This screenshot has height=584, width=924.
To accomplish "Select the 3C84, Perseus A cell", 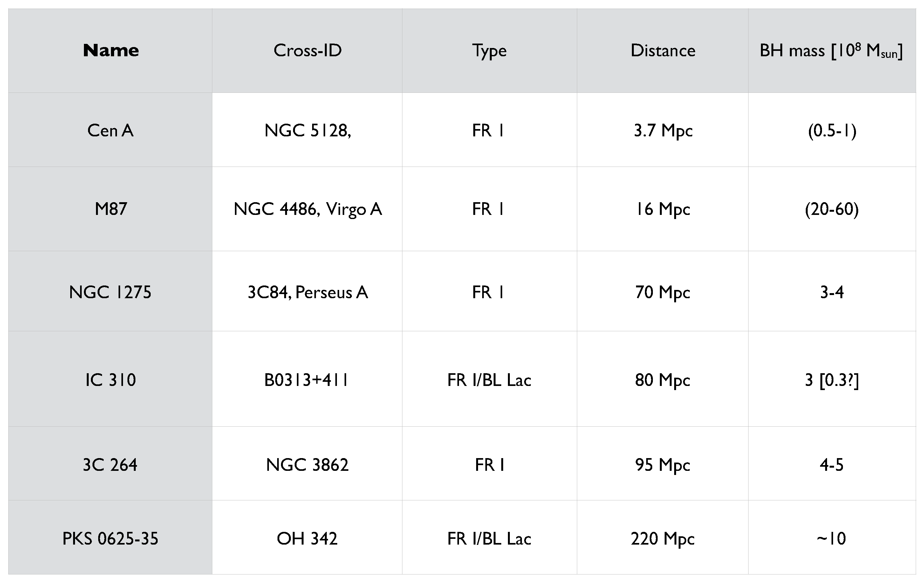I will [x=307, y=292].
